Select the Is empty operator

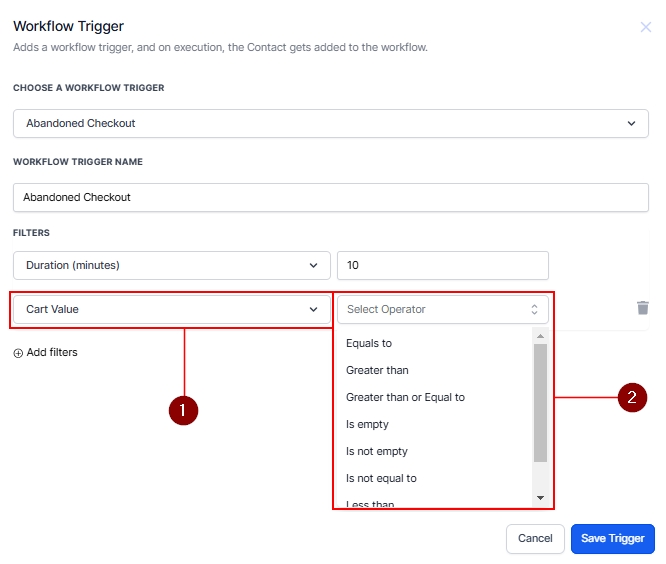(x=367, y=424)
